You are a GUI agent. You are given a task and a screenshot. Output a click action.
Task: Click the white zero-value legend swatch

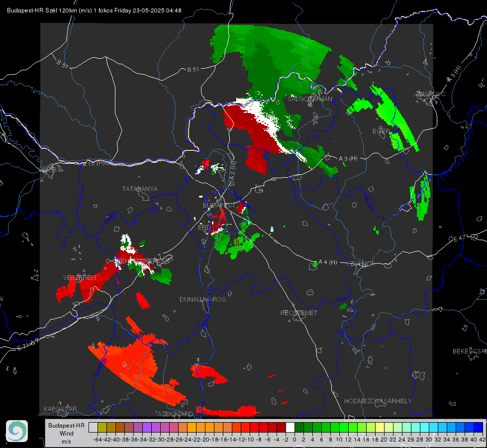(x=290, y=428)
